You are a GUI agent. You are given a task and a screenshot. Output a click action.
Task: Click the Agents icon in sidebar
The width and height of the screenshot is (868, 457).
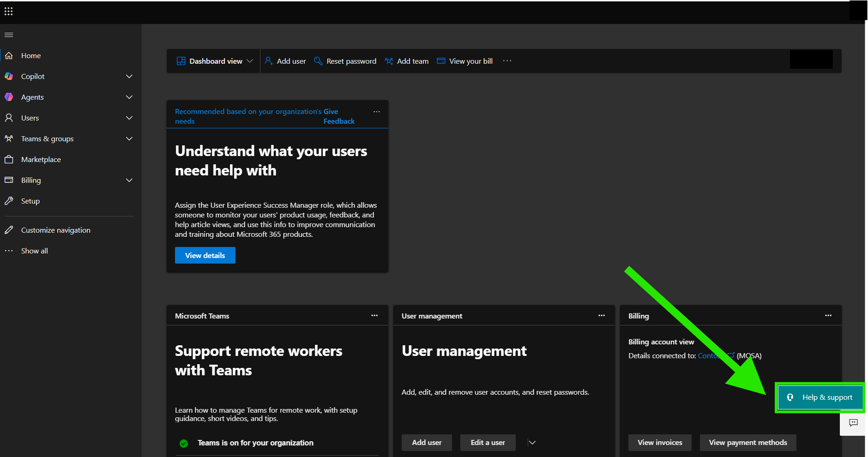tap(9, 97)
